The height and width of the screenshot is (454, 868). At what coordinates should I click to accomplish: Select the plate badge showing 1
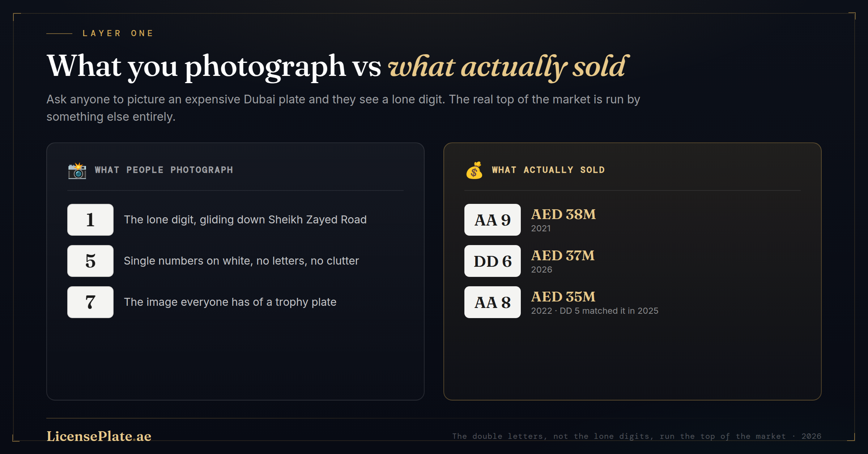[x=90, y=220]
